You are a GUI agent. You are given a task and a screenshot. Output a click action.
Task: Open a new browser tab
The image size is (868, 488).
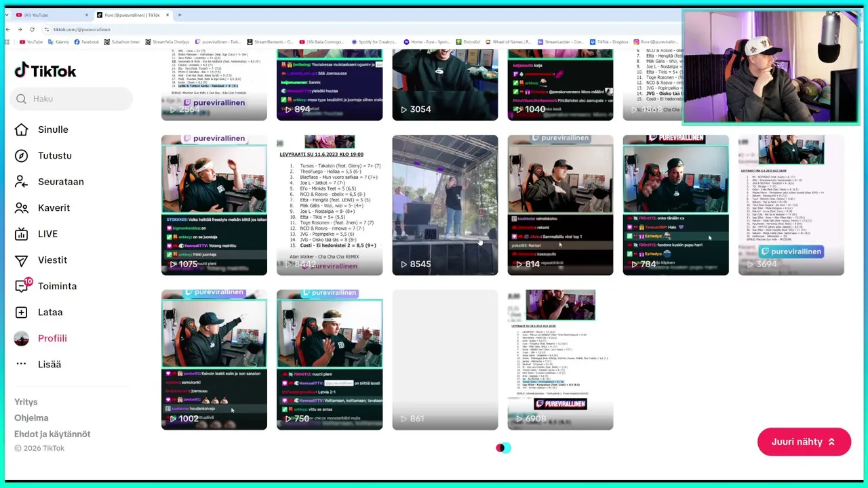179,15
